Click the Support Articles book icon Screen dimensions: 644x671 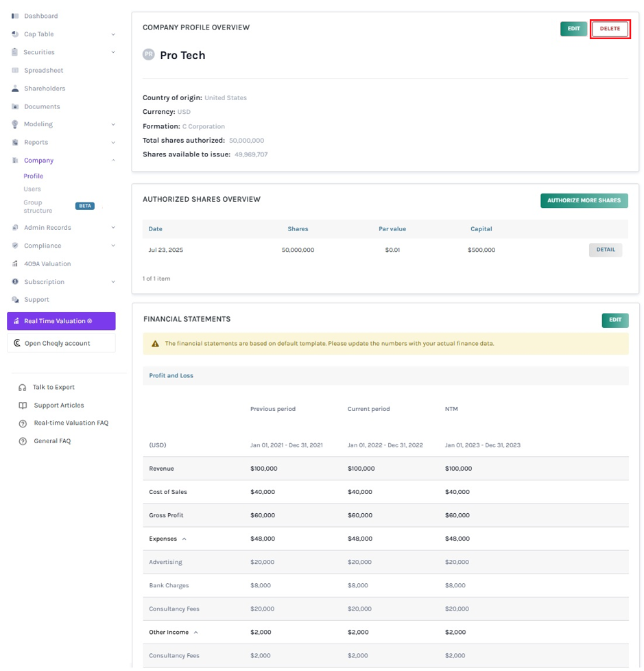23,405
